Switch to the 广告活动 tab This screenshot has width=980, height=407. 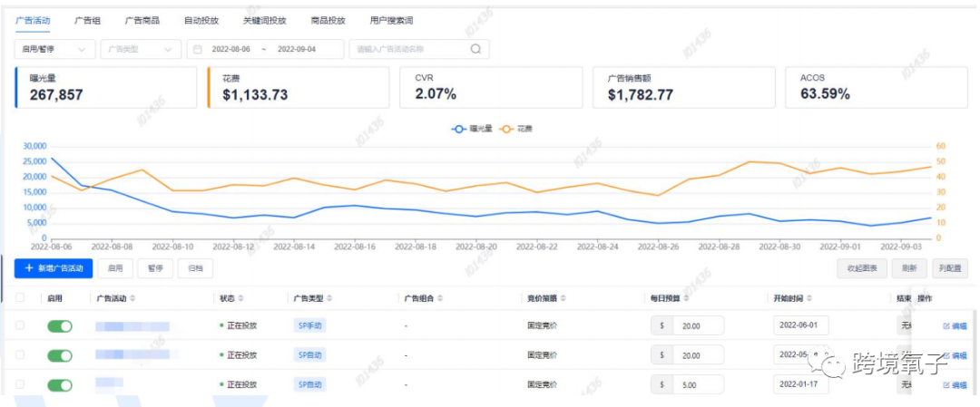33,21
